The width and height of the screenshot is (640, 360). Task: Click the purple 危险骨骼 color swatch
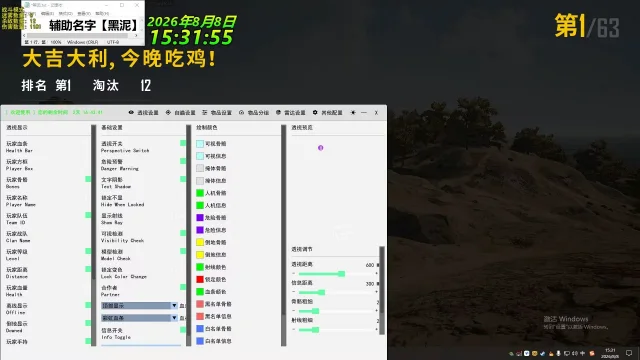click(x=200, y=218)
